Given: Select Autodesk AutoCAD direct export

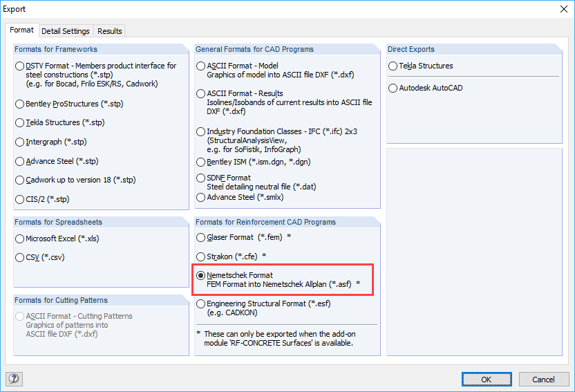Looking at the screenshot, I should coord(393,88).
